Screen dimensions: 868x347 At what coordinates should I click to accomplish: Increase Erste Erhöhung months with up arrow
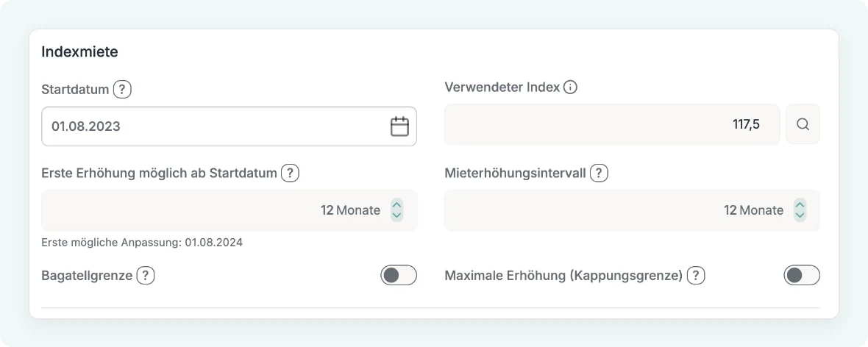click(396, 205)
